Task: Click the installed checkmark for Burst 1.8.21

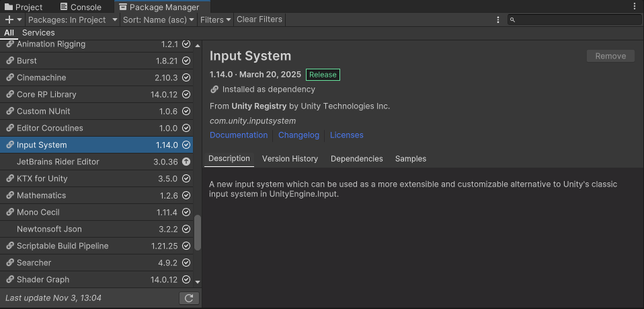Action: pos(186,61)
